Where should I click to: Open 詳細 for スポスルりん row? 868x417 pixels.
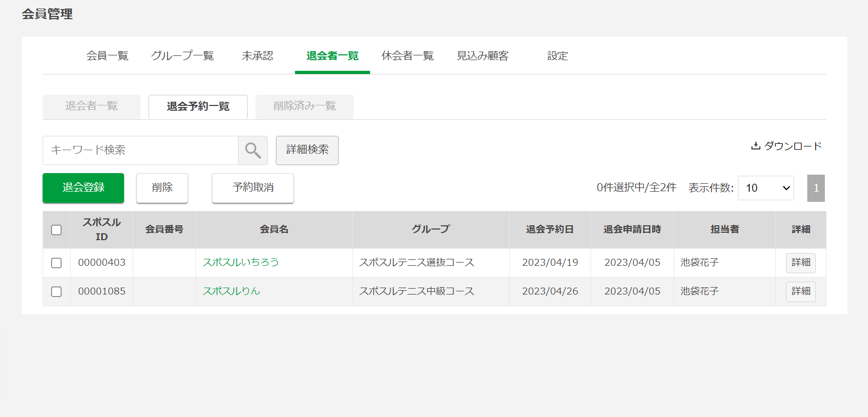pyautogui.click(x=801, y=291)
